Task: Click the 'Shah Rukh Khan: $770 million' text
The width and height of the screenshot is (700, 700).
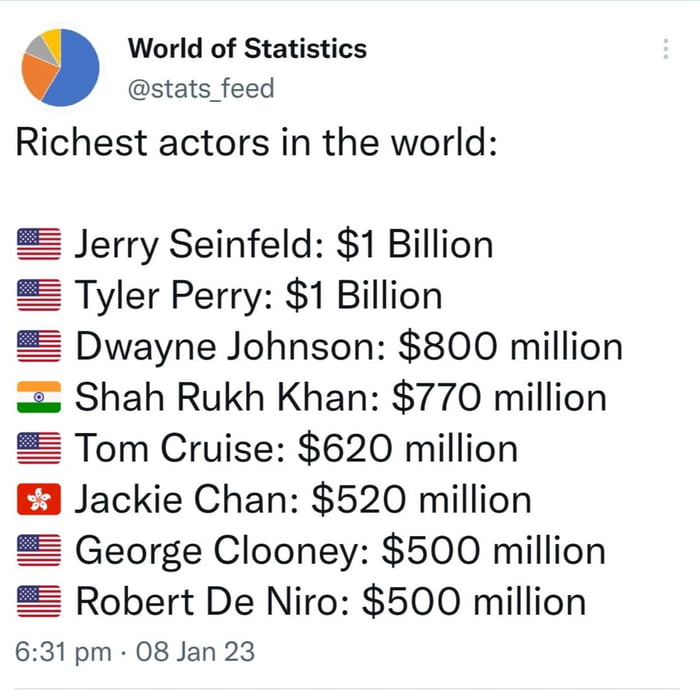Action: coord(341,398)
